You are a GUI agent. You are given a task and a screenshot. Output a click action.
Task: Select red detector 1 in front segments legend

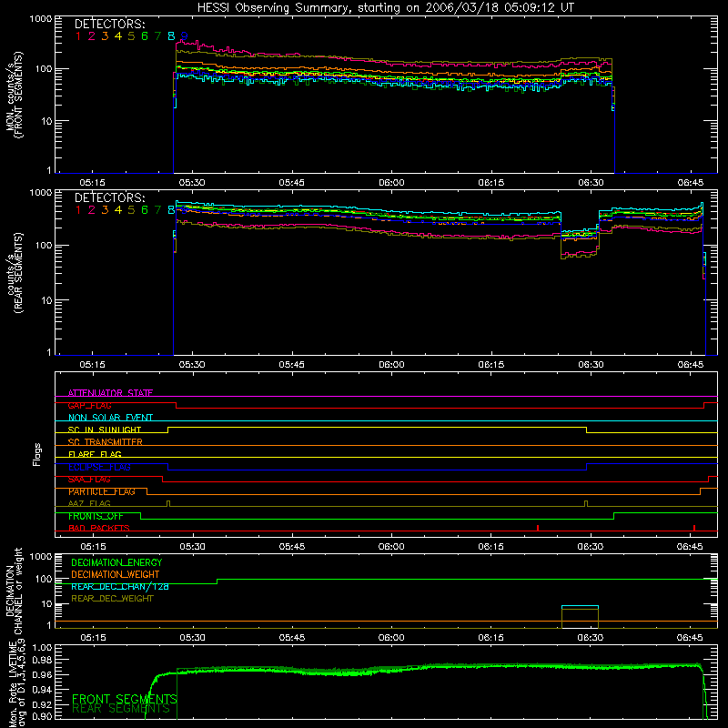coord(78,36)
